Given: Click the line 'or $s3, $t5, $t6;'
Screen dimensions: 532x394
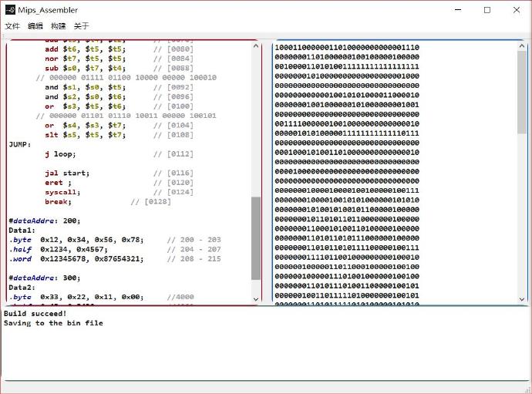Looking at the screenshot, I should [85, 106].
